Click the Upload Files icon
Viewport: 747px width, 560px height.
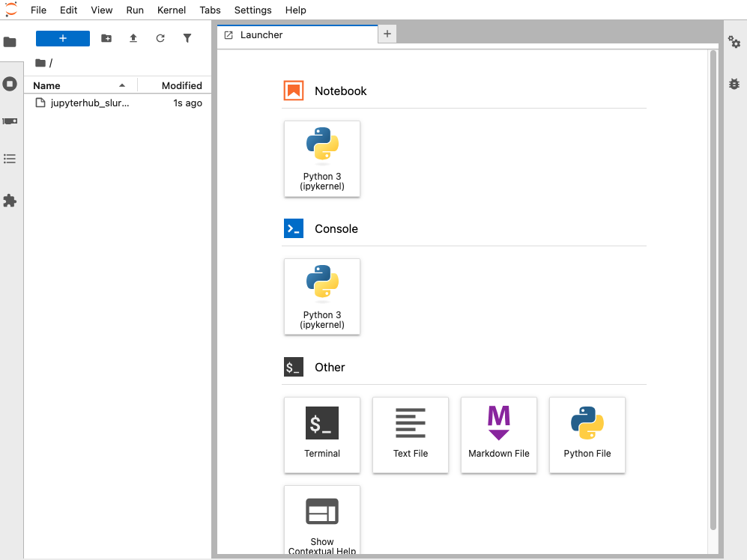tap(133, 38)
